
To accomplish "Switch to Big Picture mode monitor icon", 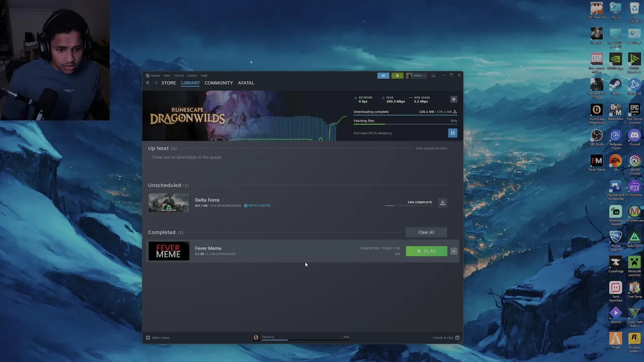I will click(433, 75).
